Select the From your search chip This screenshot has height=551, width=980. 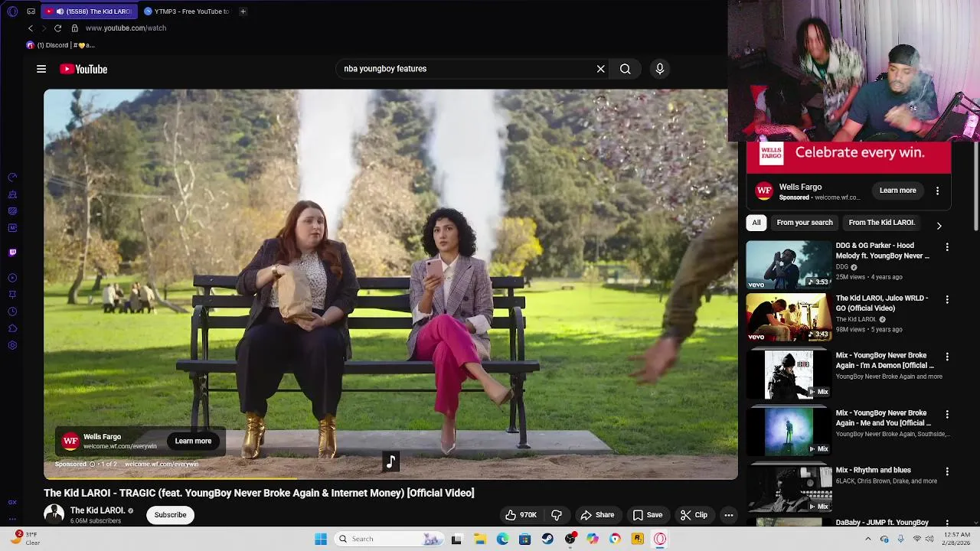tap(805, 223)
